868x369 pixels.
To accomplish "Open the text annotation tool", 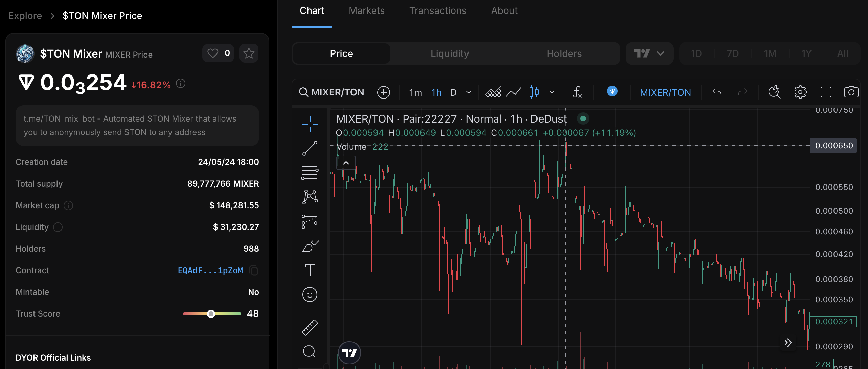I will point(310,270).
